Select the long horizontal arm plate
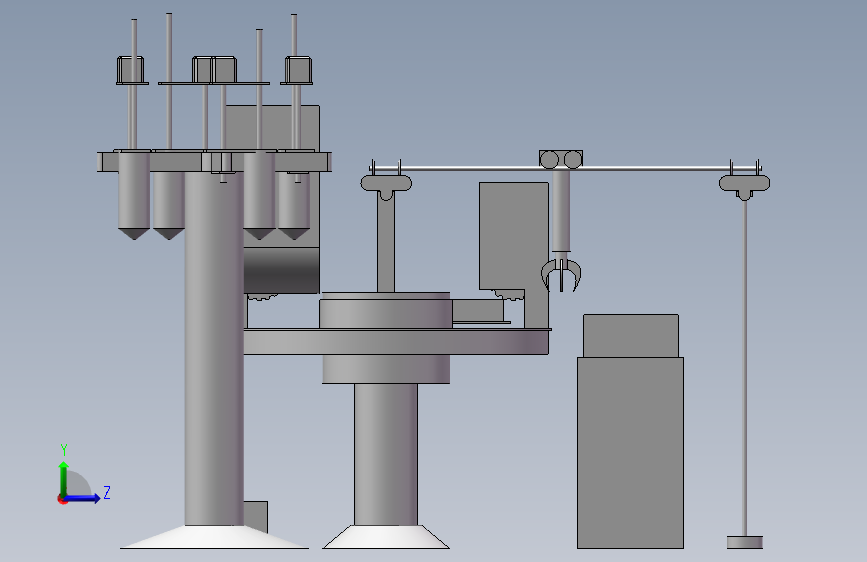This screenshot has height=562, width=867. (x=396, y=341)
